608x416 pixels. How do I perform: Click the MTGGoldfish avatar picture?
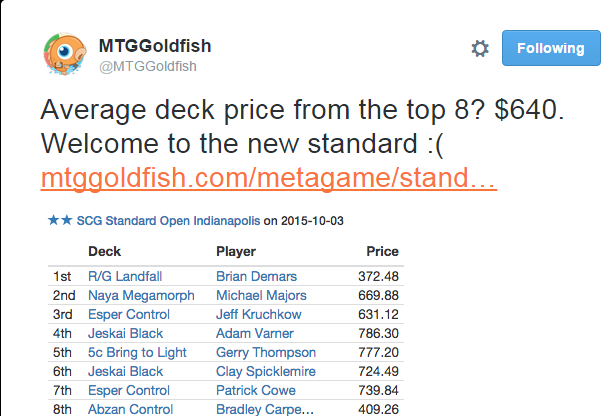(x=65, y=54)
